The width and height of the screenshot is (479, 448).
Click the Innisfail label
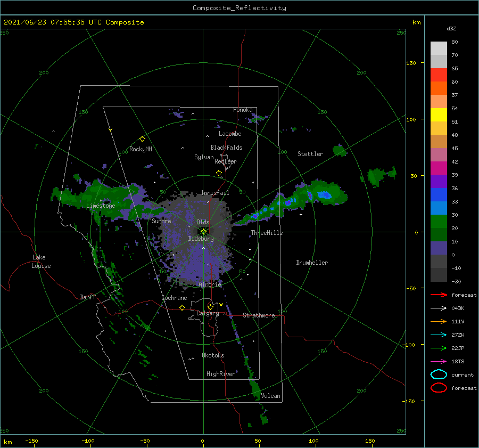215,193
